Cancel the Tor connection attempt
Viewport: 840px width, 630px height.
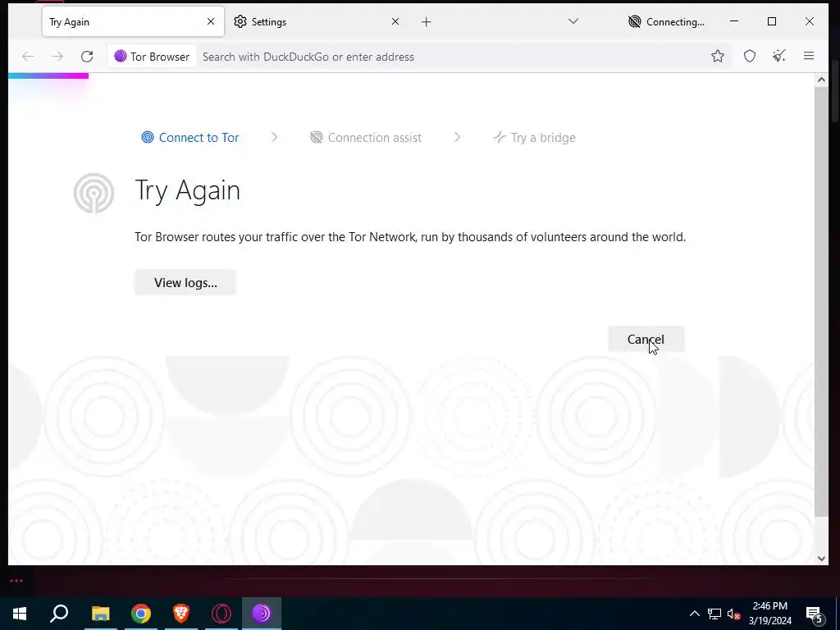coord(646,339)
